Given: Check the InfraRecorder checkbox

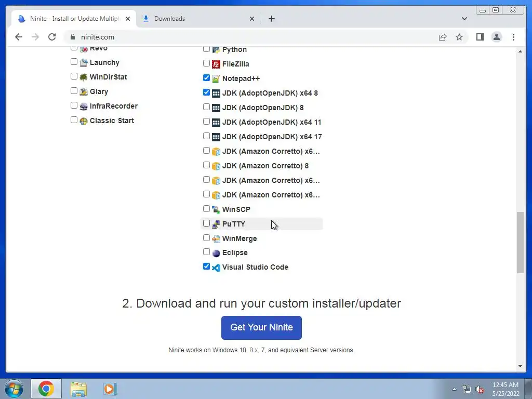Looking at the screenshot, I should [x=74, y=105].
